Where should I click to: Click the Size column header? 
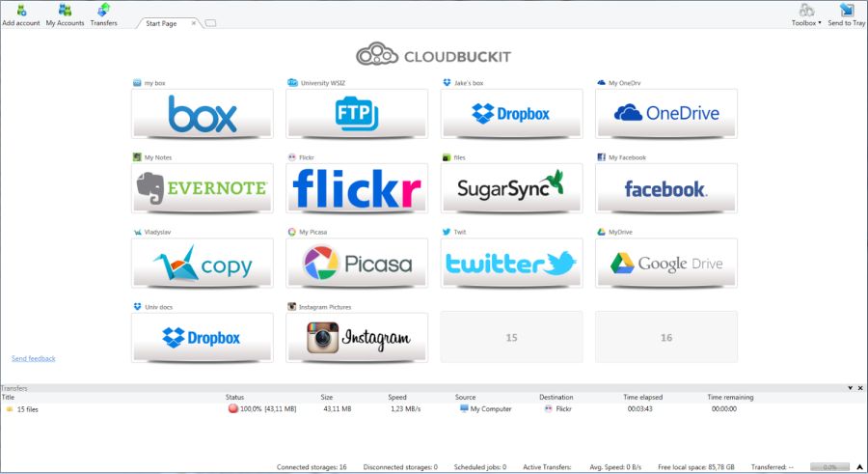(x=327, y=397)
